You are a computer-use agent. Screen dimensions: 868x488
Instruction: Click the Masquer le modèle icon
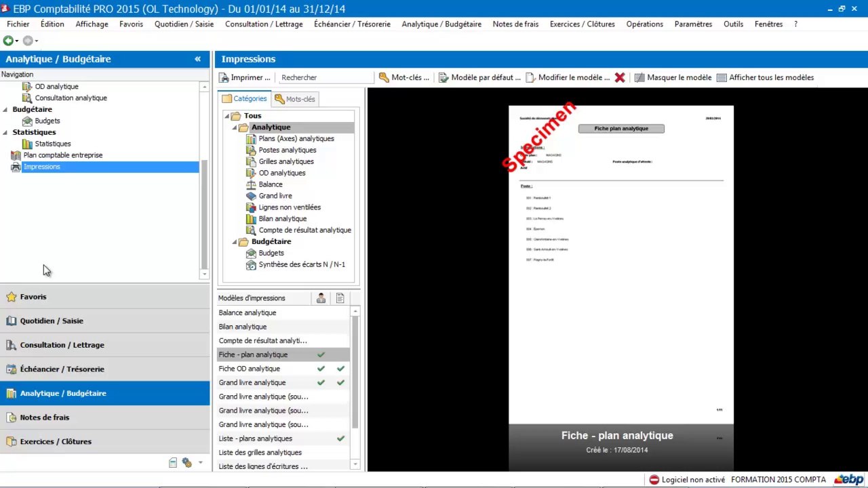pos(639,77)
